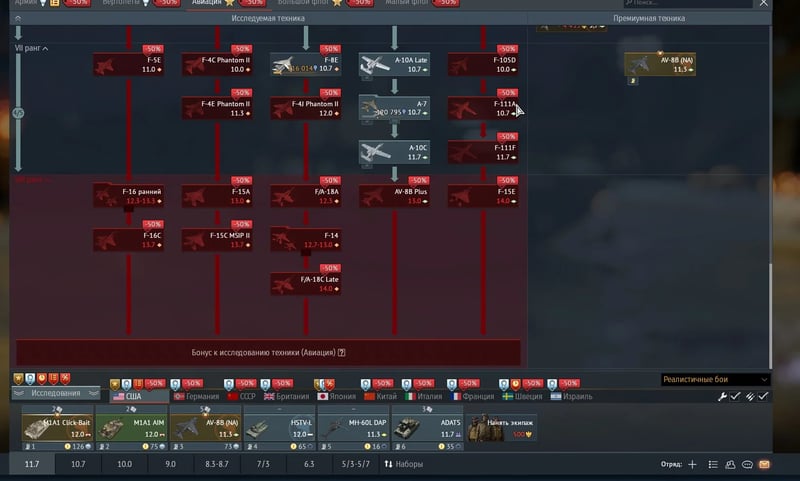Toggle the last checkmark in the presets row

click(x=764, y=397)
